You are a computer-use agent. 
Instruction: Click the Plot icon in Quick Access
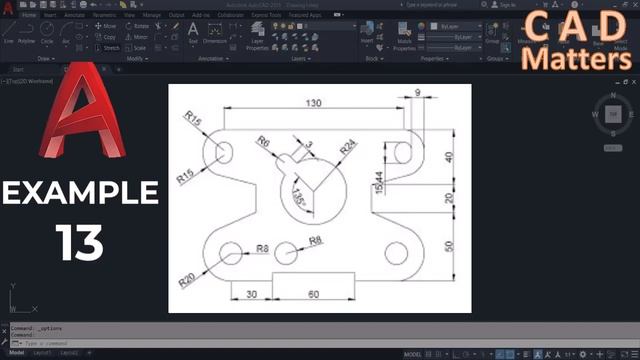coord(83,4)
